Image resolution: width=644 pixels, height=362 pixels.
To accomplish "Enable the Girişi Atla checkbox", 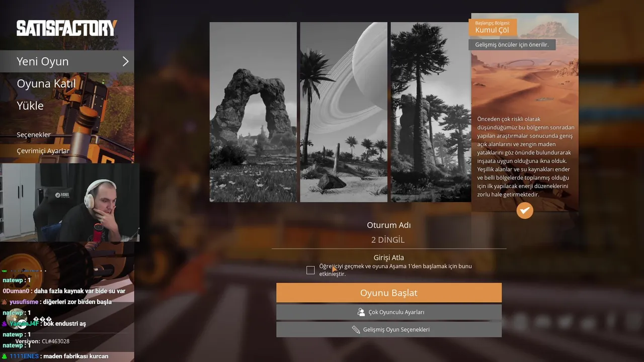I will [x=310, y=270].
